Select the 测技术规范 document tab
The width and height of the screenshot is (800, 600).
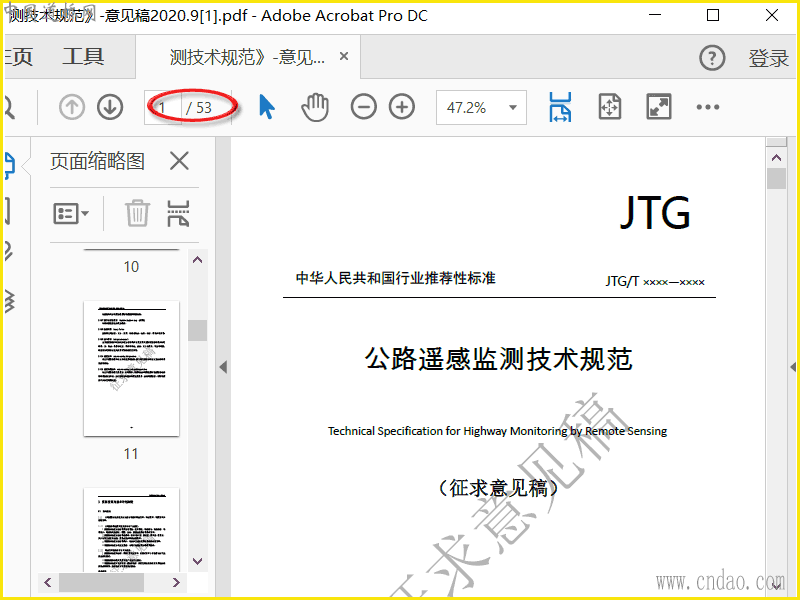[x=247, y=57]
